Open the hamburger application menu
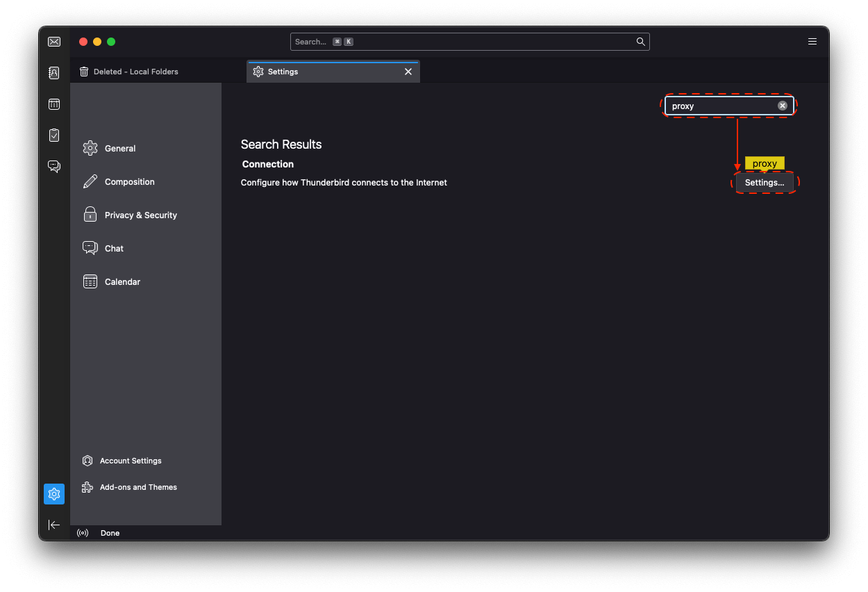 [812, 42]
